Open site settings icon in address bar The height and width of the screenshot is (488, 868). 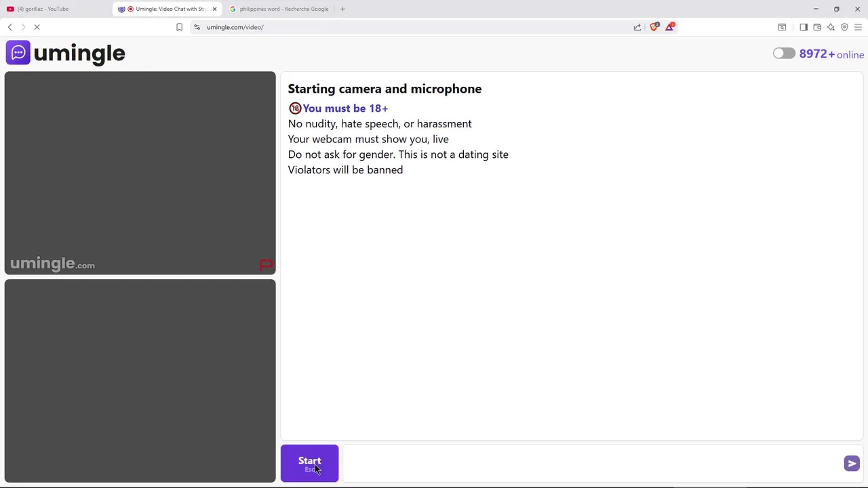[x=197, y=27]
